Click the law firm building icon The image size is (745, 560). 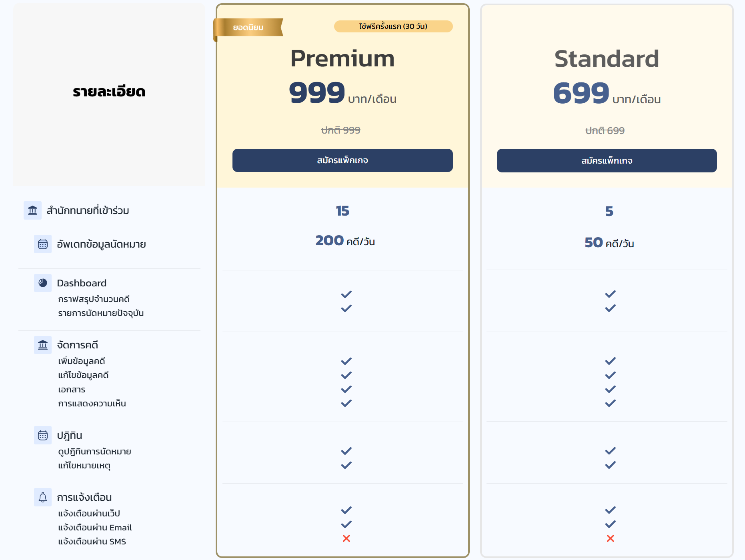(32, 210)
